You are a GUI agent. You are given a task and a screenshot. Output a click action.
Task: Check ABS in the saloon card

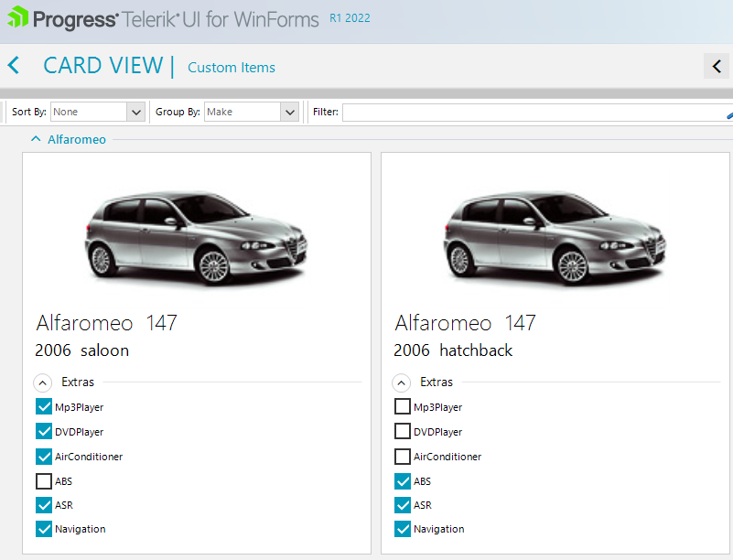point(44,481)
